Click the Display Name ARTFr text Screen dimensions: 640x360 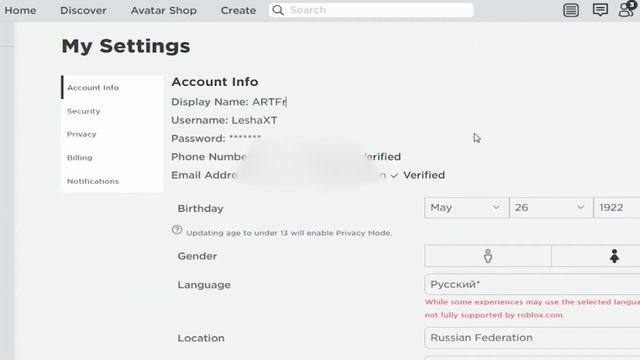[x=229, y=102]
